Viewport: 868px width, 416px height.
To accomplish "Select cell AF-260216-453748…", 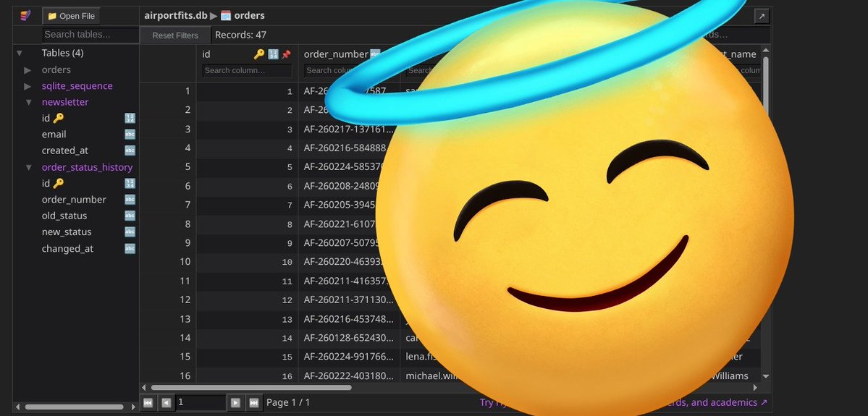I will pyautogui.click(x=349, y=319).
